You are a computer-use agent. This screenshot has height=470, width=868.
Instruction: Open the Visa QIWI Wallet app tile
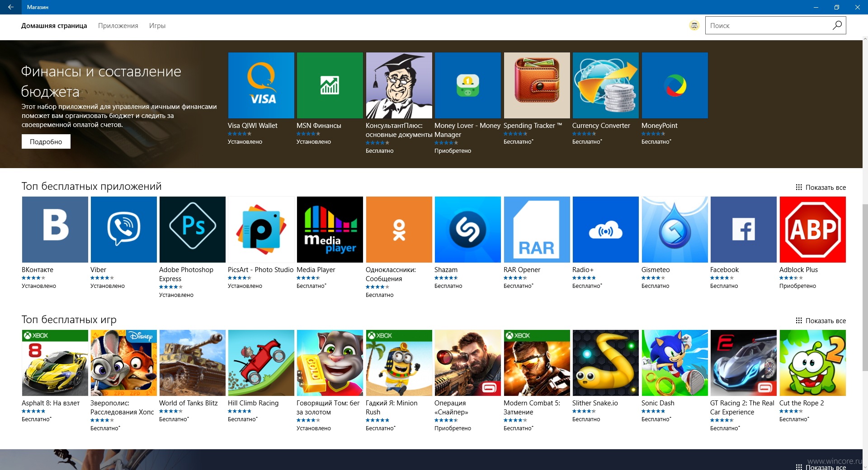(x=261, y=85)
